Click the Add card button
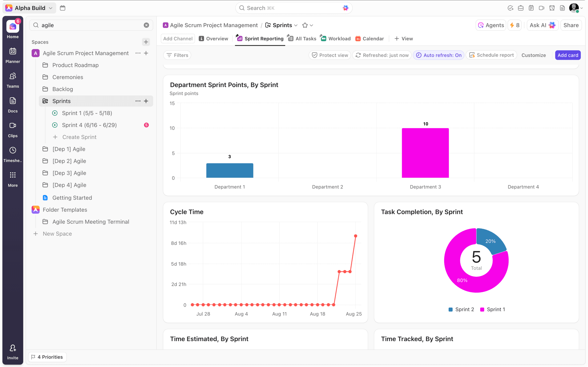The image size is (588, 367). coord(568,55)
